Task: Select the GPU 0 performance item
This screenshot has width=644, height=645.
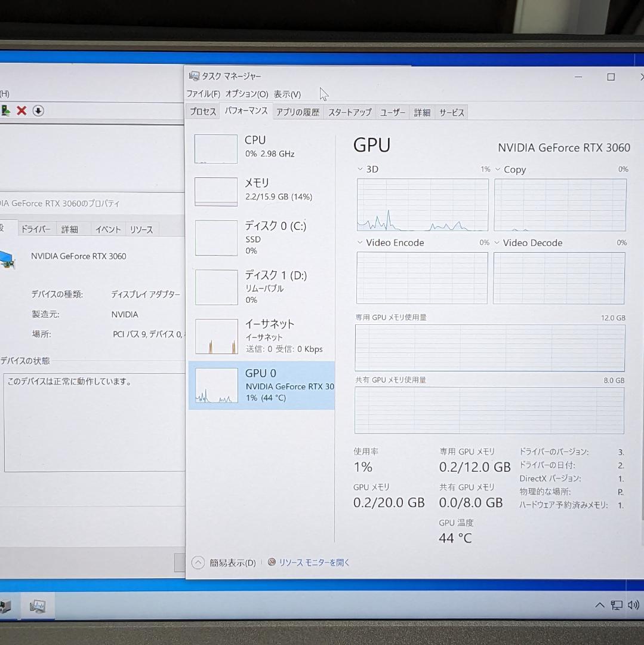Action: (x=262, y=385)
